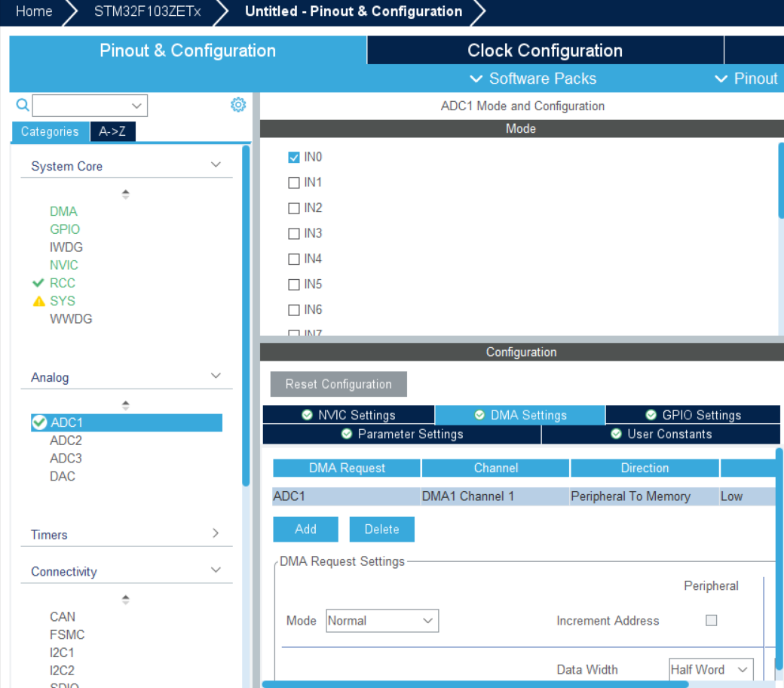Tick the IN1 checkbox

coord(294,183)
